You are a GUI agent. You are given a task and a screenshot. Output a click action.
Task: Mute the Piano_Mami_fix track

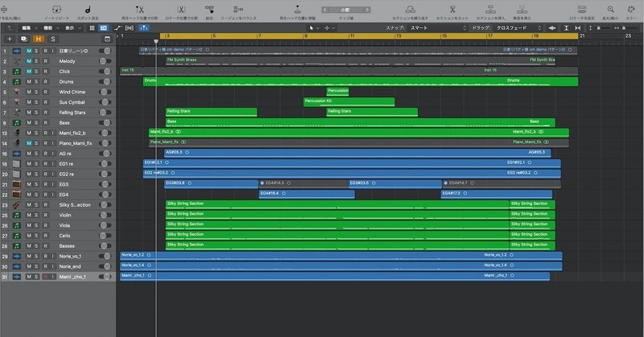29,143
